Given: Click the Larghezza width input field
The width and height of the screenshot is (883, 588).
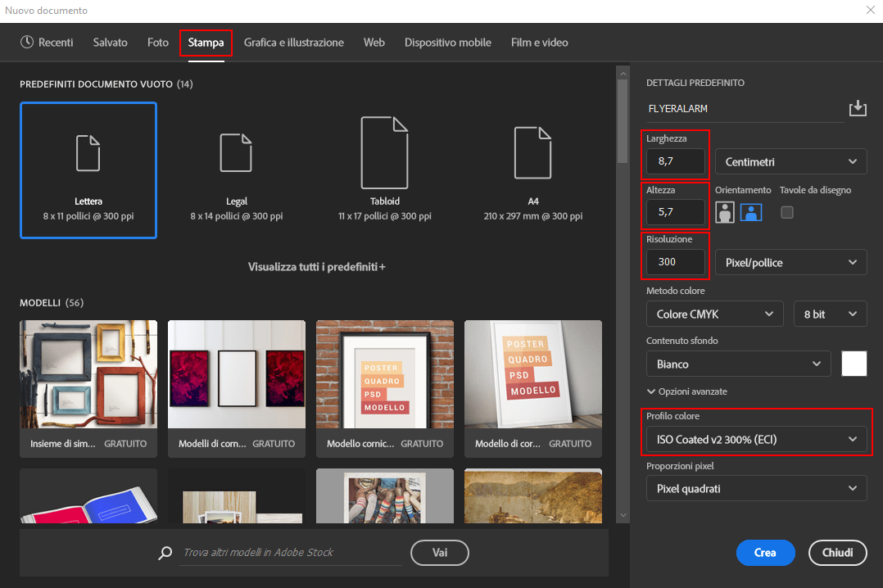Looking at the screenshot, I should 676,162.
